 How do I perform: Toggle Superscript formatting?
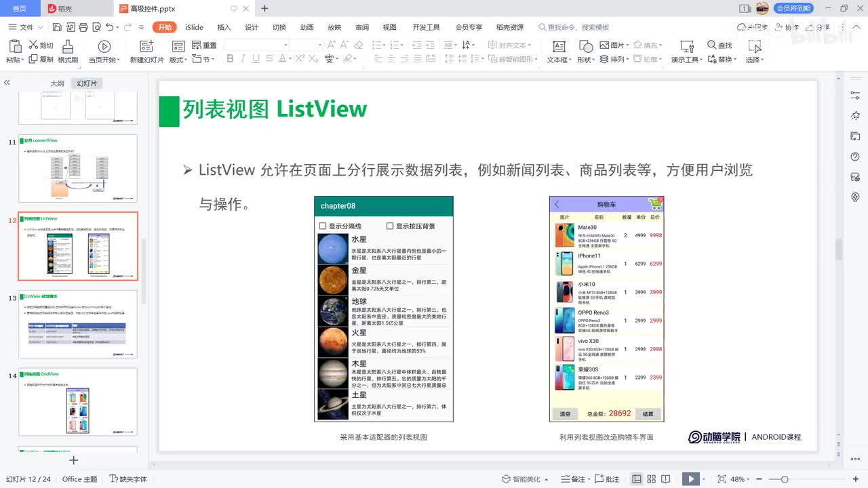(x=300, y=59)
